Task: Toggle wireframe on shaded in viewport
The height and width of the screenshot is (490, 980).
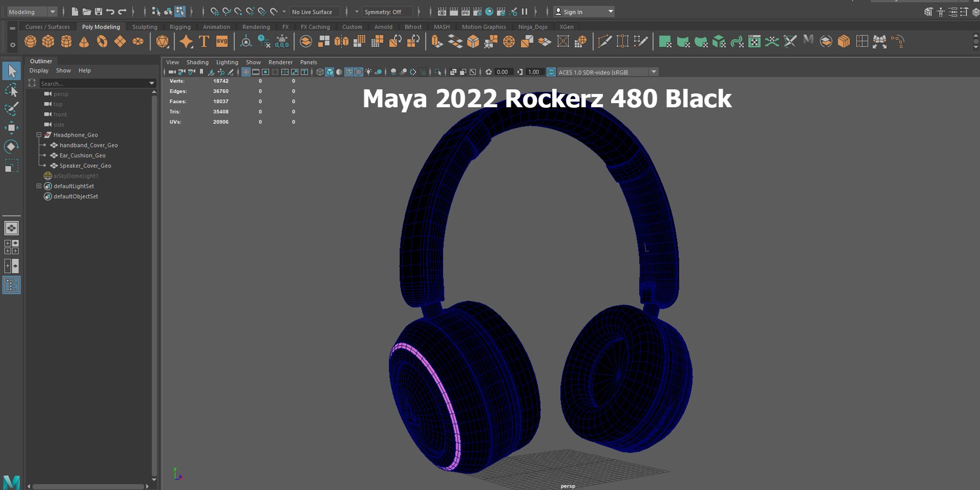Action: [x=349, y=72]
